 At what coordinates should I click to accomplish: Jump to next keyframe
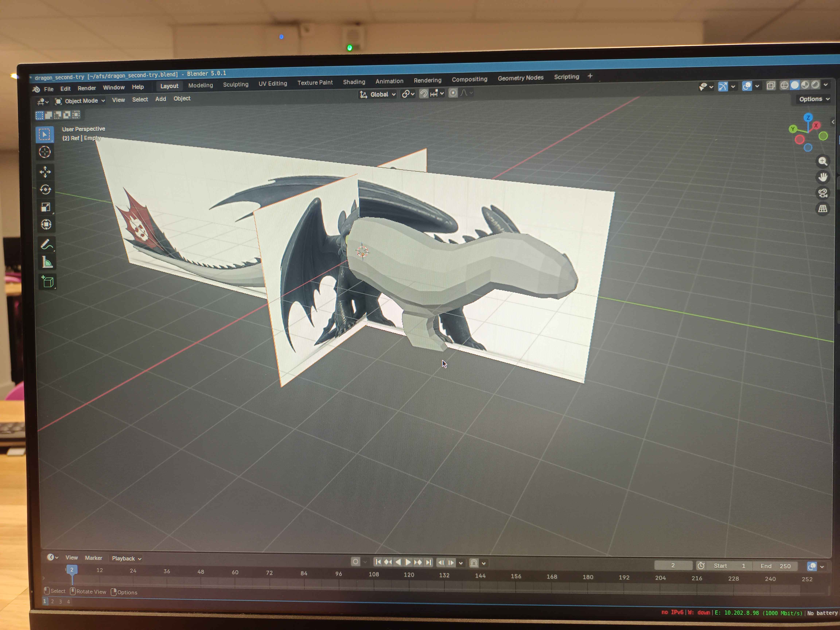point(418,562)
